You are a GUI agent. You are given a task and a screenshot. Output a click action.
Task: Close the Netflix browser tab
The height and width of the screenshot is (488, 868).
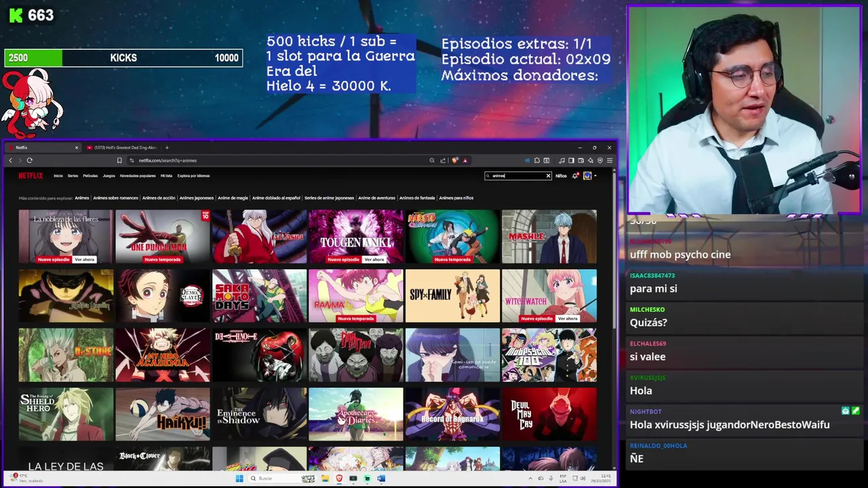coord(76,147)
